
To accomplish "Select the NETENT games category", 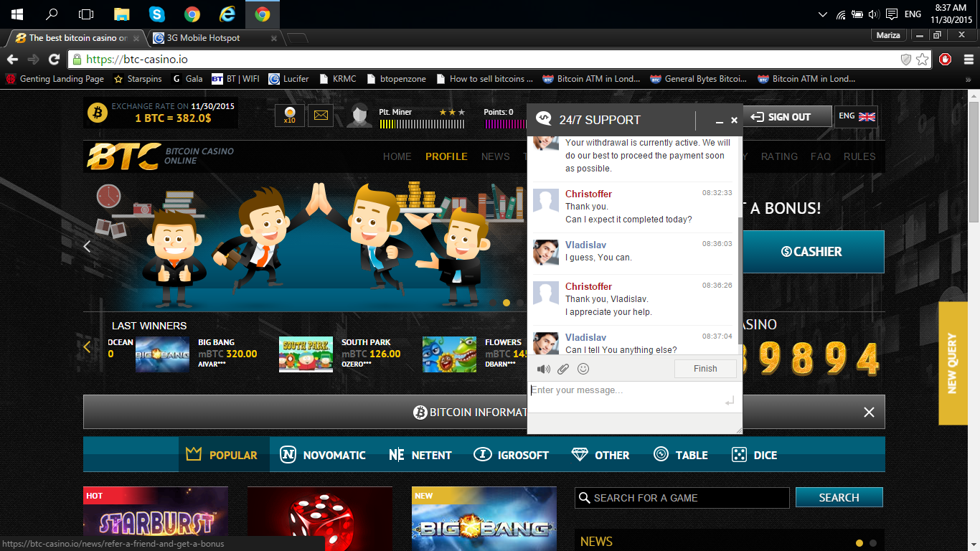I will [x=420, y=455].
